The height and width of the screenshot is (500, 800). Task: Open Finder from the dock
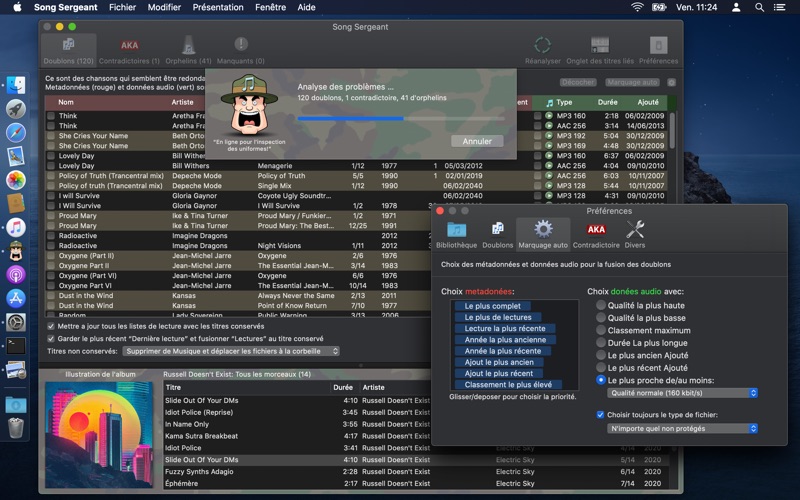tap(16, 85)
